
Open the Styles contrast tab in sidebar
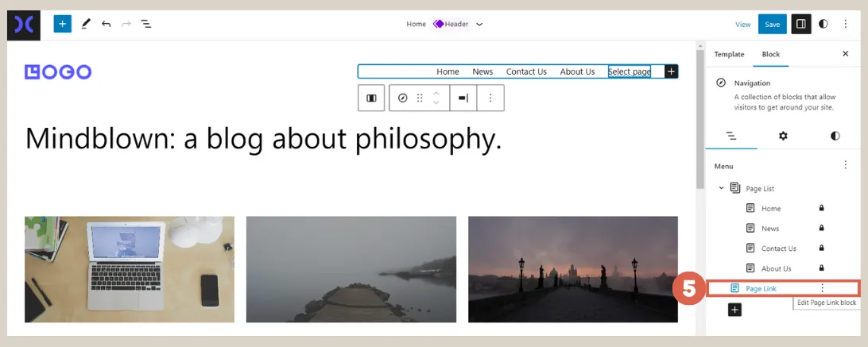tap(835, 136)
